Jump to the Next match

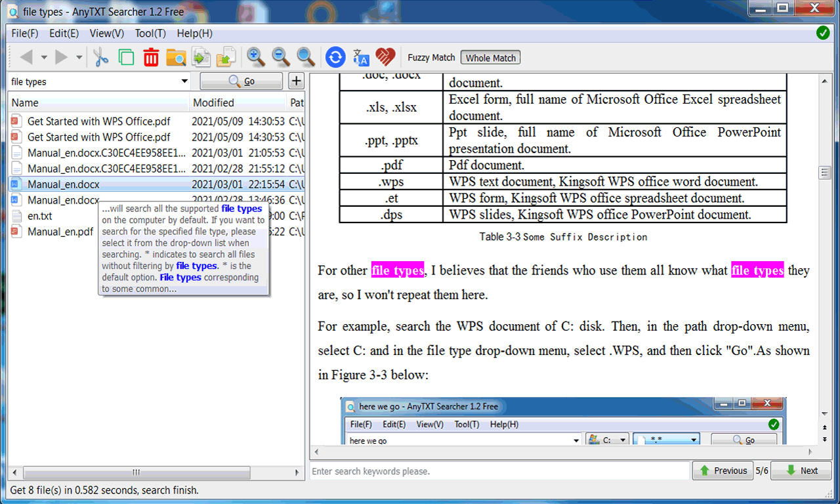click(801, 471)
